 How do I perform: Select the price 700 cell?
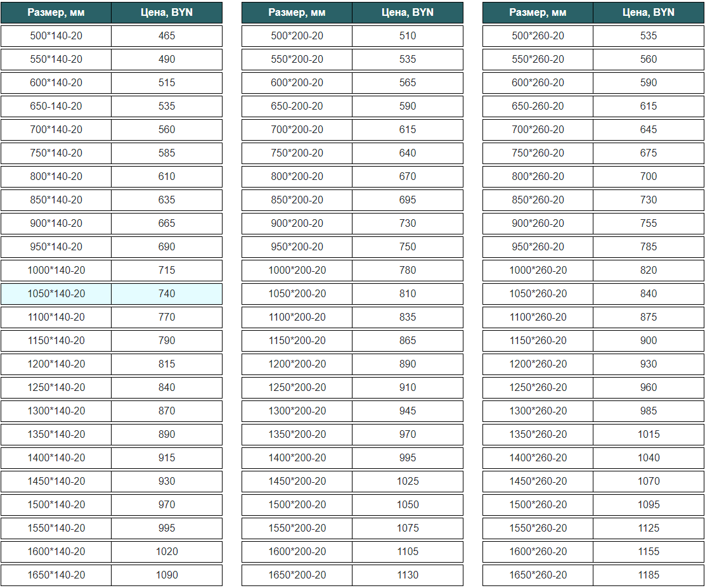tap(649, 177)
